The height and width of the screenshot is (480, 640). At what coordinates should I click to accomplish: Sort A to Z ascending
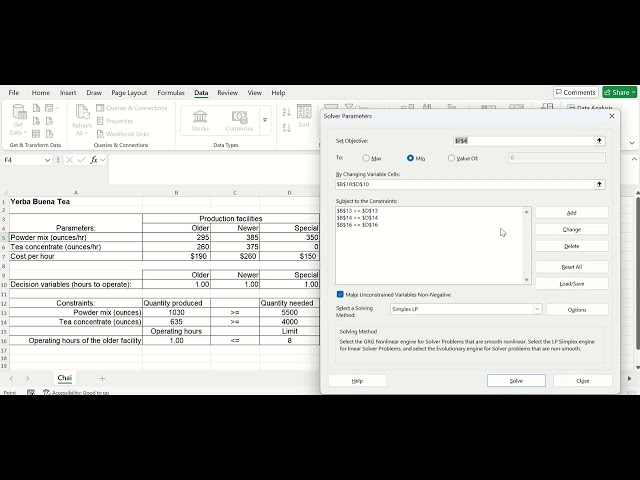(x=287, y=112)
